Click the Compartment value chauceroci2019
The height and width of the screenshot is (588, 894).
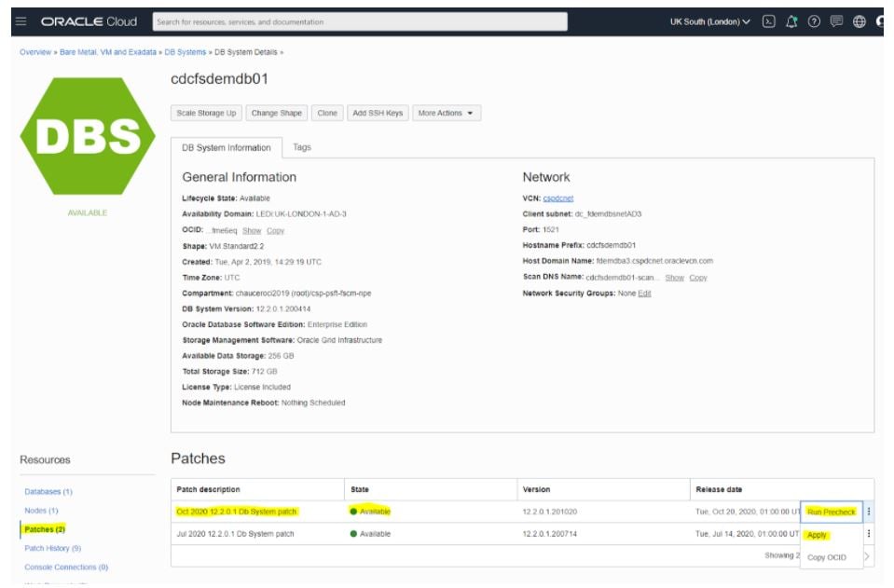coord(303,294)
